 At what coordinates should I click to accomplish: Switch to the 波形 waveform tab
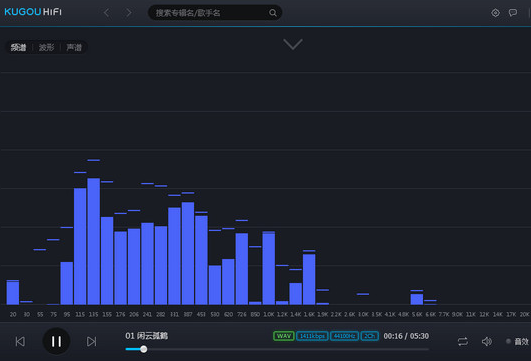click(x=46, y=47)
